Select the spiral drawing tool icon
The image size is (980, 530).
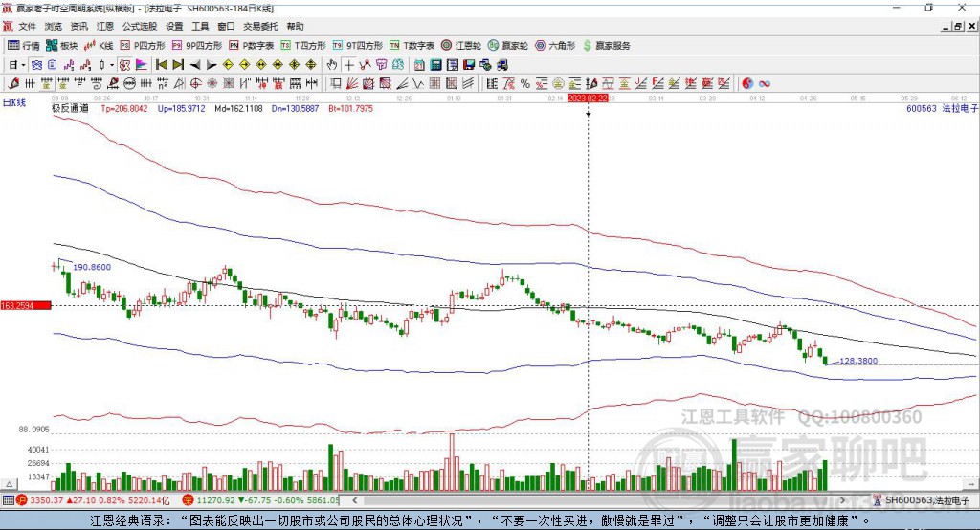tap(97, 83)
